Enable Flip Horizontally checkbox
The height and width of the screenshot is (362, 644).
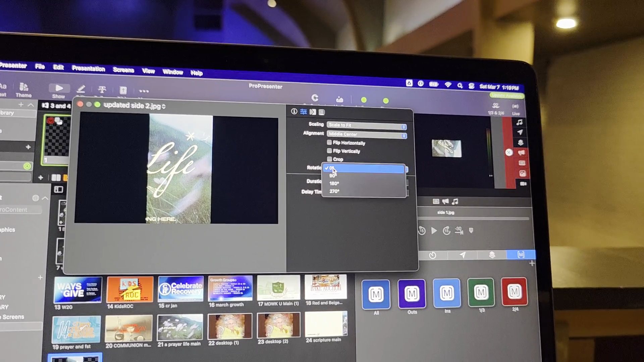(329, 142)
